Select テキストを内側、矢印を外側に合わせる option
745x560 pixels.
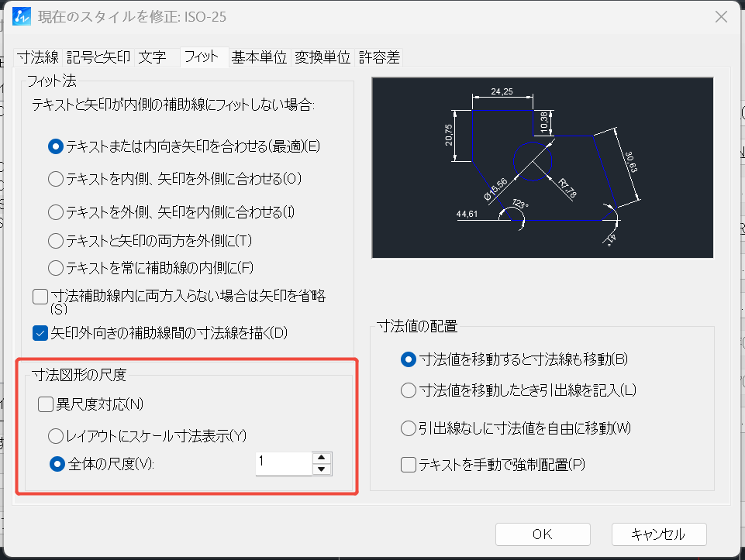pyautogui.click(x=55, y=179)
